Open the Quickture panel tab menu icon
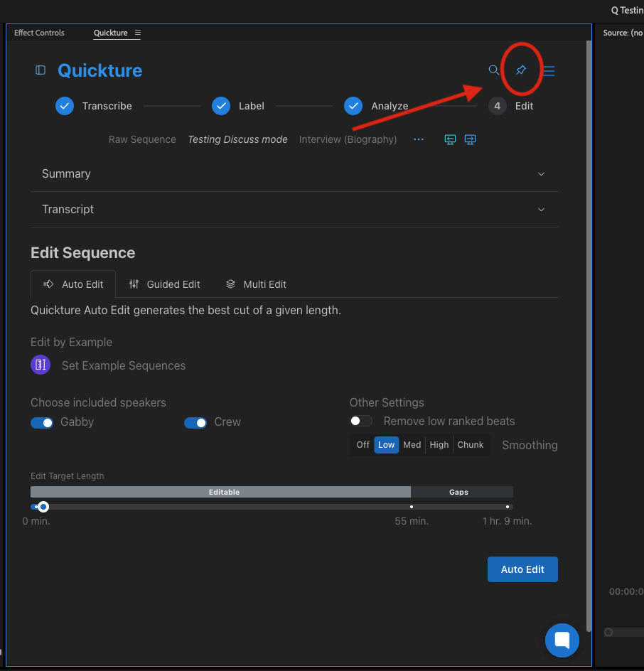 point(138,33)
